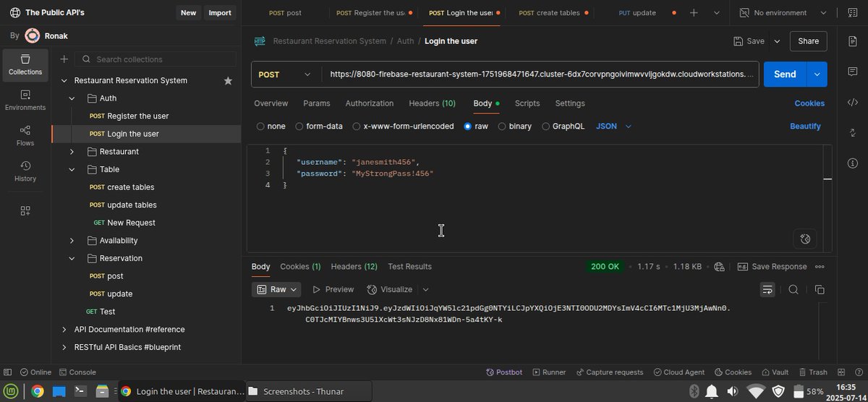Open the Environments sidebar panel
Image resolution: width=868 pixels, height=402 pixels.
coord(25,100)
